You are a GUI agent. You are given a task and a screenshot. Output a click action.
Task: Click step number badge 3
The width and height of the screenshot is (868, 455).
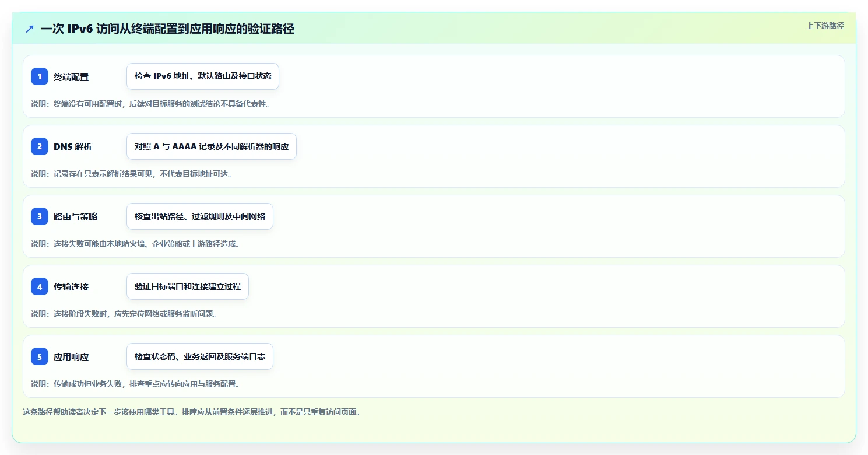(40, 216)
